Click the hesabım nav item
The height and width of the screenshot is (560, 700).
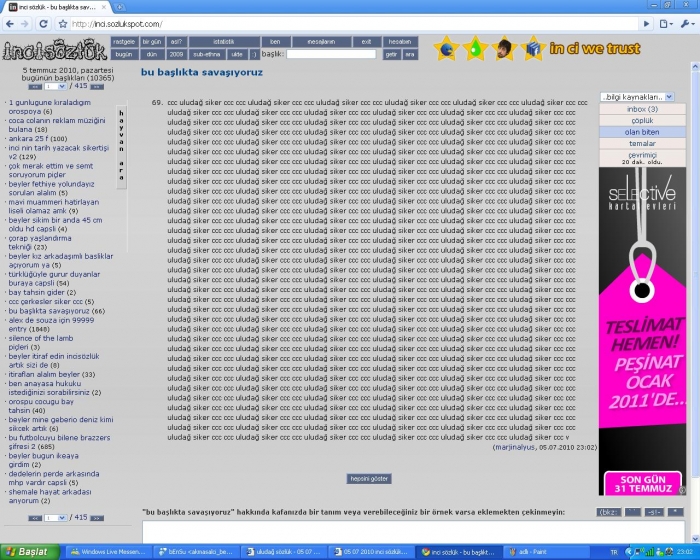(400, 42)
